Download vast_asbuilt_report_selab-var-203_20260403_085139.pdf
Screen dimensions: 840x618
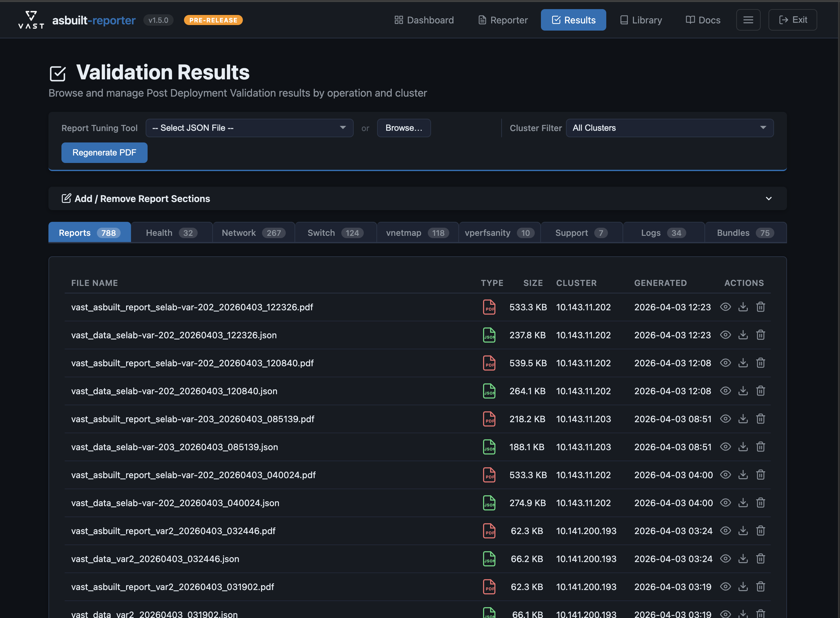click(743, 419)
